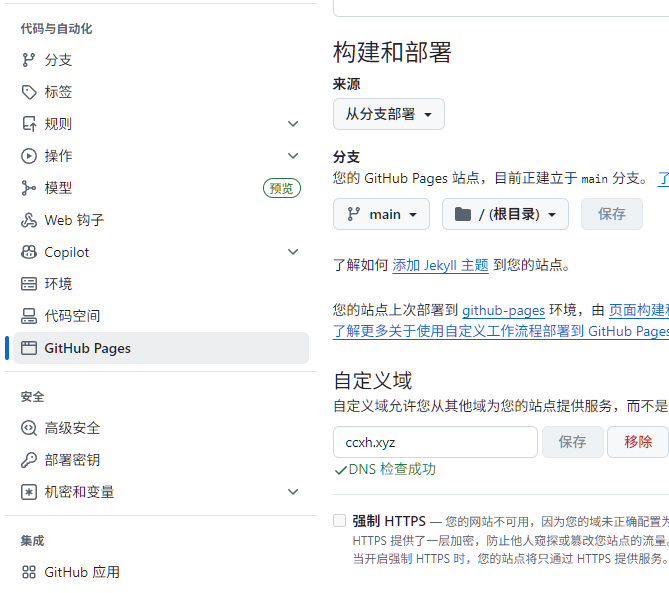The width and height of the screenshot is (669, 593).
Task: Click the 移除 custom domain button
Action: 638,442
